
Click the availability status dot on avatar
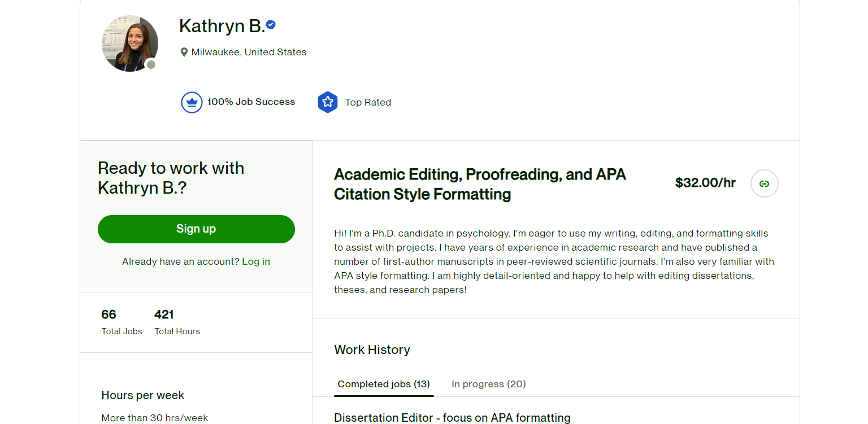coord(151,64)
